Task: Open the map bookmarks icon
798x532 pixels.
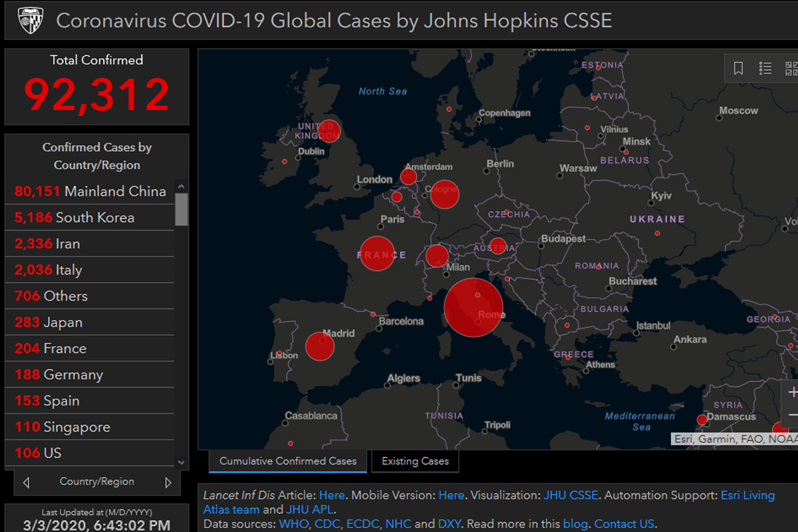Action: 738,68
